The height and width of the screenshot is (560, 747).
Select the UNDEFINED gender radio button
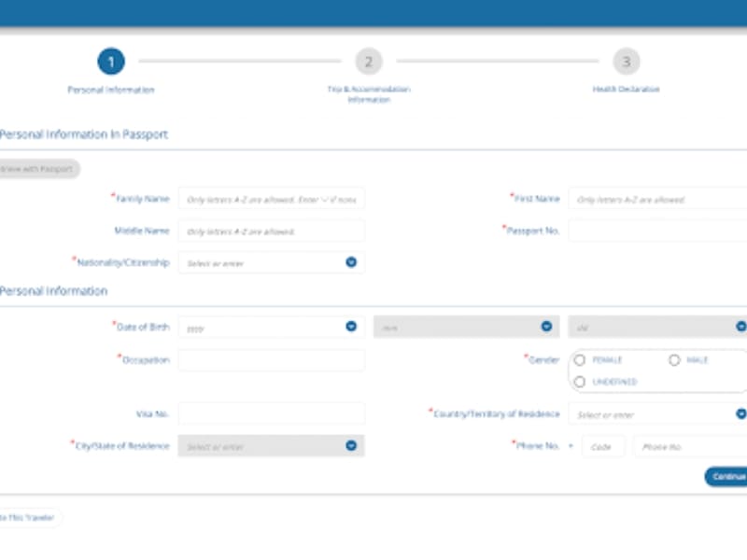[x=580, y=382]
